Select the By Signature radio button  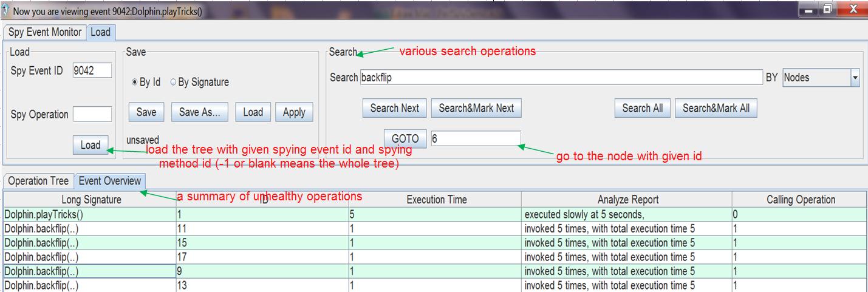tap(199, 82)
